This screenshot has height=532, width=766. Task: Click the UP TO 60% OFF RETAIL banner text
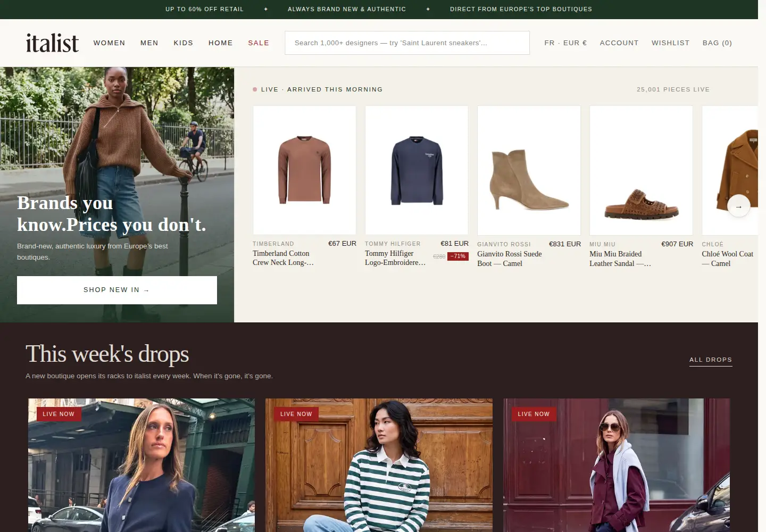pyautogui.click(x=204, y=9)
